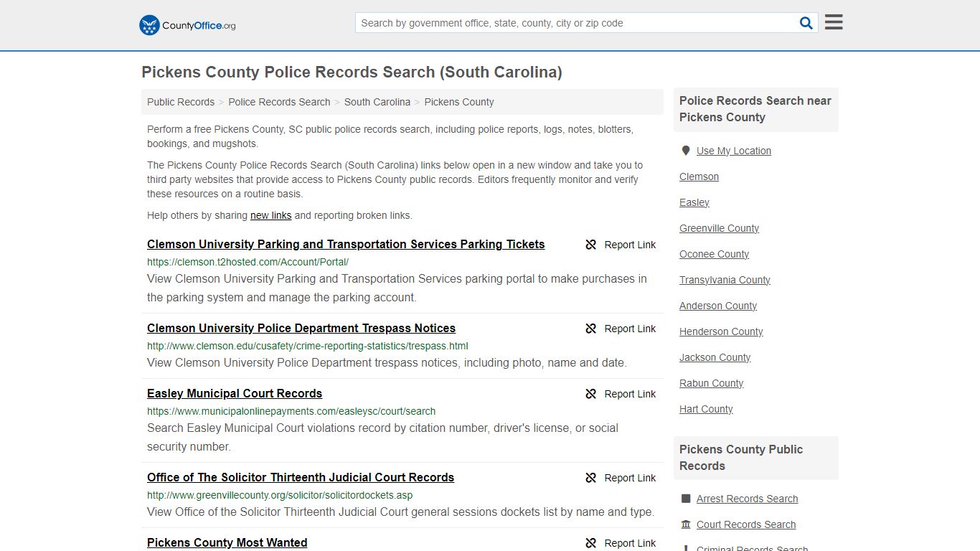Viewport: 980px width, 551px height.
Task: Open Office of The Solicitor Court Records
Action: click(x=301, y=477)
